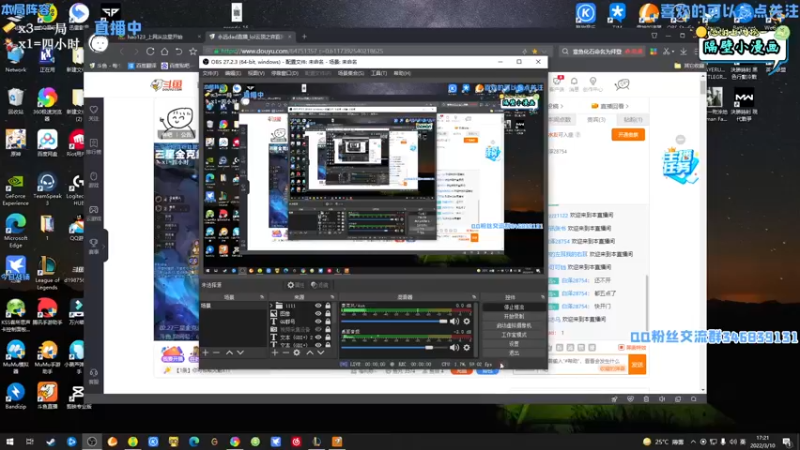Image resolution: width=800 pixels, height=450 pixels.
Task: Open the first mixer channel's gear settings
Action: click(x=466, y=321)
